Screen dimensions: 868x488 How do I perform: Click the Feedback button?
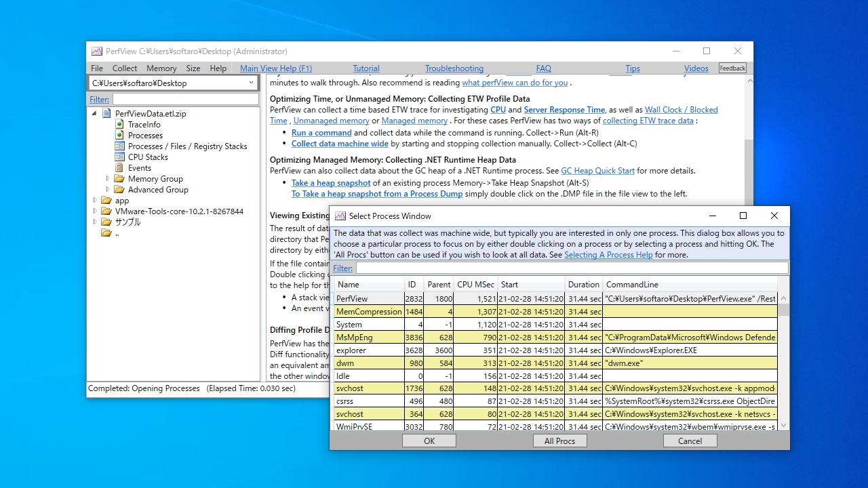tap(732, 68)
